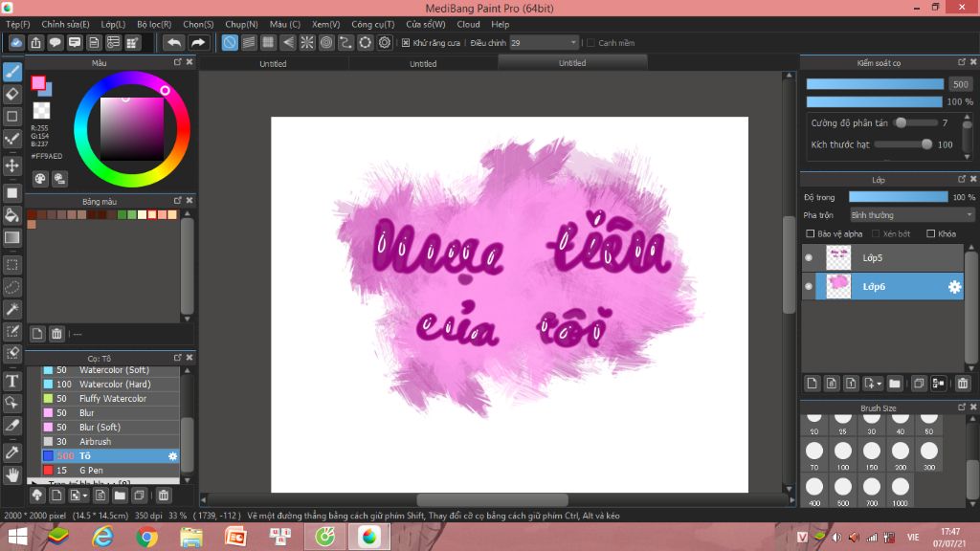Select the Eraser tool
The height and width of the screenshot is (551, 980).
[x=11, y=95]
